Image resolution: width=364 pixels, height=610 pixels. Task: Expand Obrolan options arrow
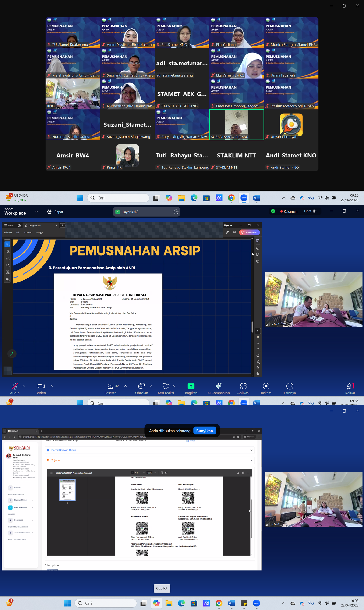click(151, 386)
